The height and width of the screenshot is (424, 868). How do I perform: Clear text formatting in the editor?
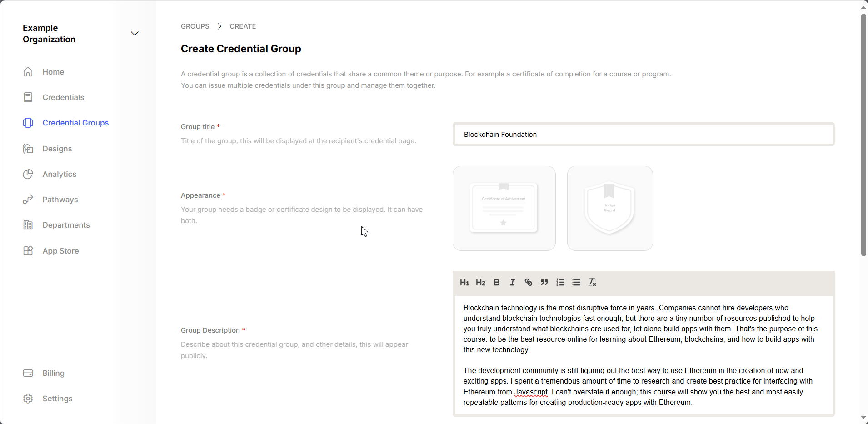(592, 282)
